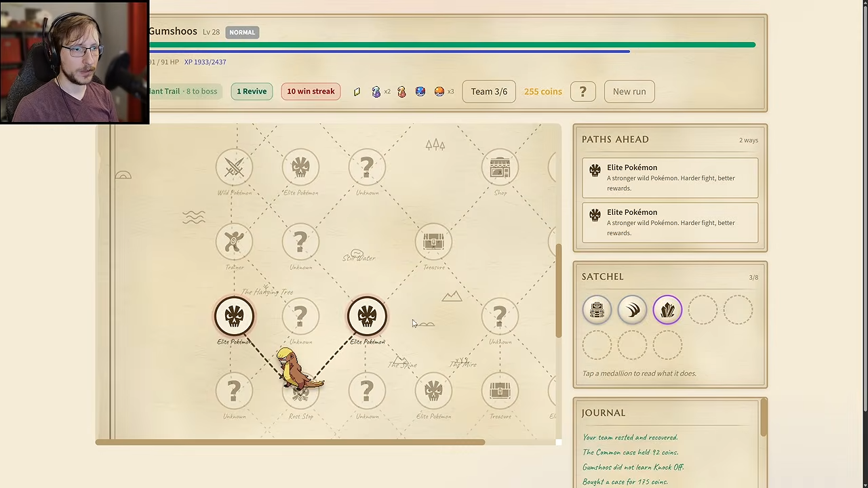Tap the purple crystal medallion in the Satchel
Image resolution: width=868 pixels, height=488 pixels.
coord(667,310)
